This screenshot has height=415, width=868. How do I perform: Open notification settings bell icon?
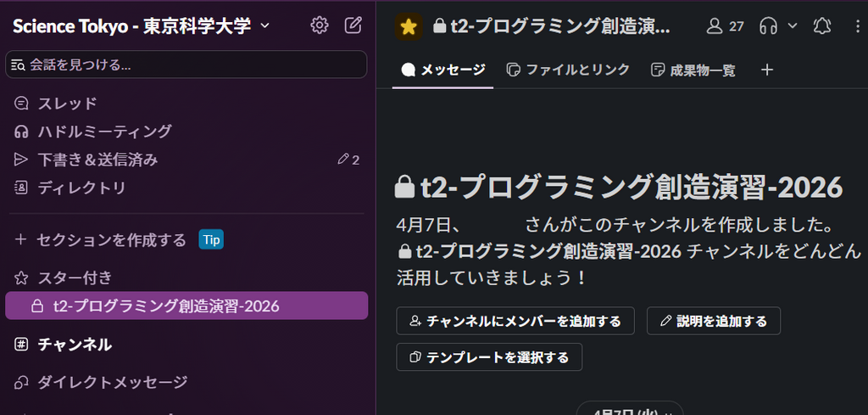click(822, 26)
